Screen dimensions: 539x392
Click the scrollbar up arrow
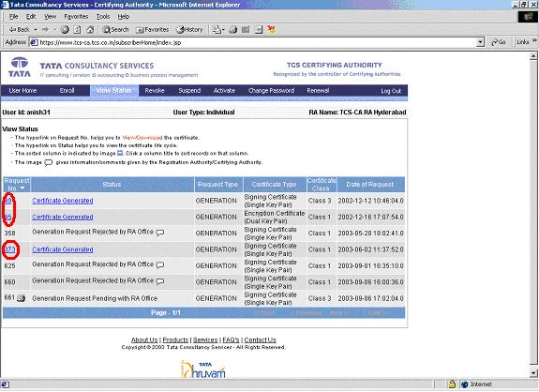(x=533, y=55)
